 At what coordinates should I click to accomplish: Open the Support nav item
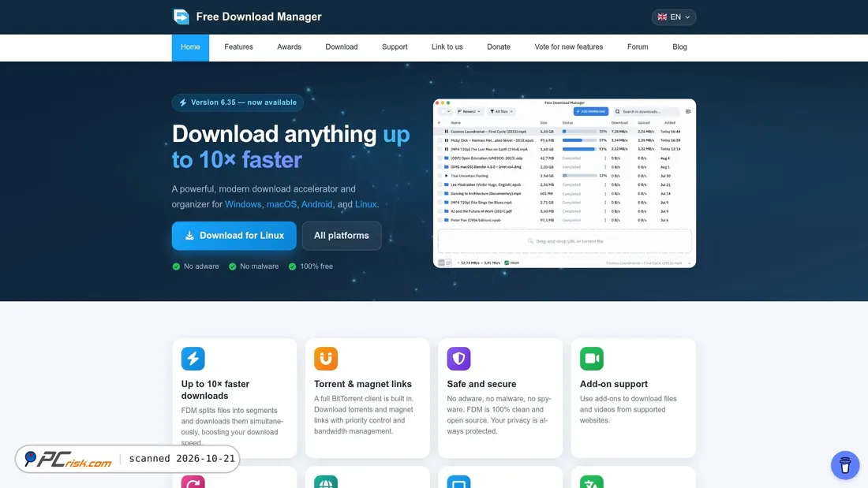tap(395, 47)
